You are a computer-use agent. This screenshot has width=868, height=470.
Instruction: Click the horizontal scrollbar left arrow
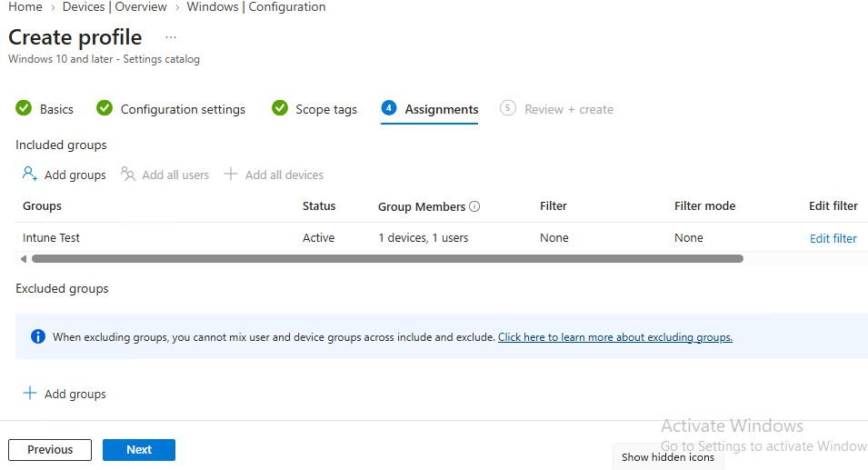[24, 259]
